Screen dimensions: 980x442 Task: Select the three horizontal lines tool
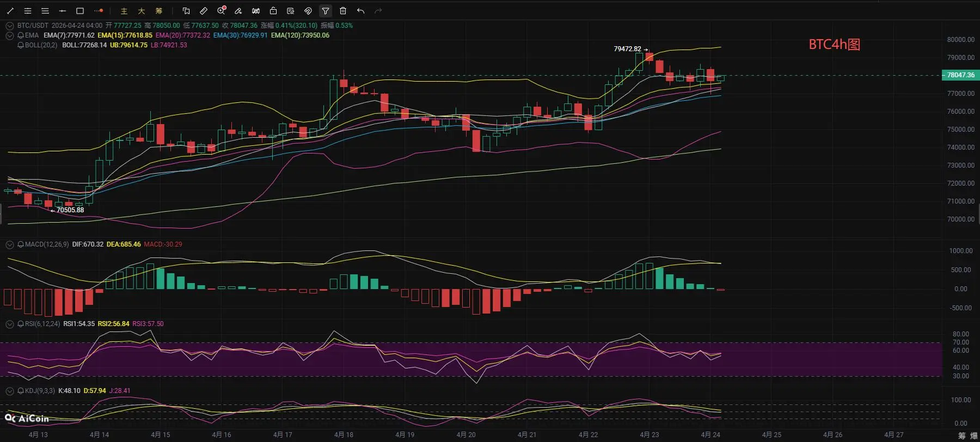coord(45,11)
